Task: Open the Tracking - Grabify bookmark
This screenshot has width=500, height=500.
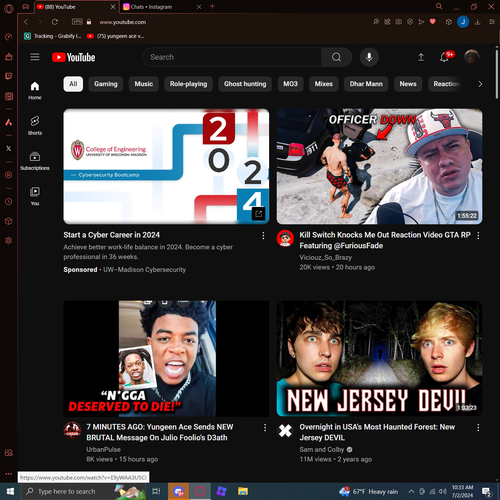Action: pos(53,36)
